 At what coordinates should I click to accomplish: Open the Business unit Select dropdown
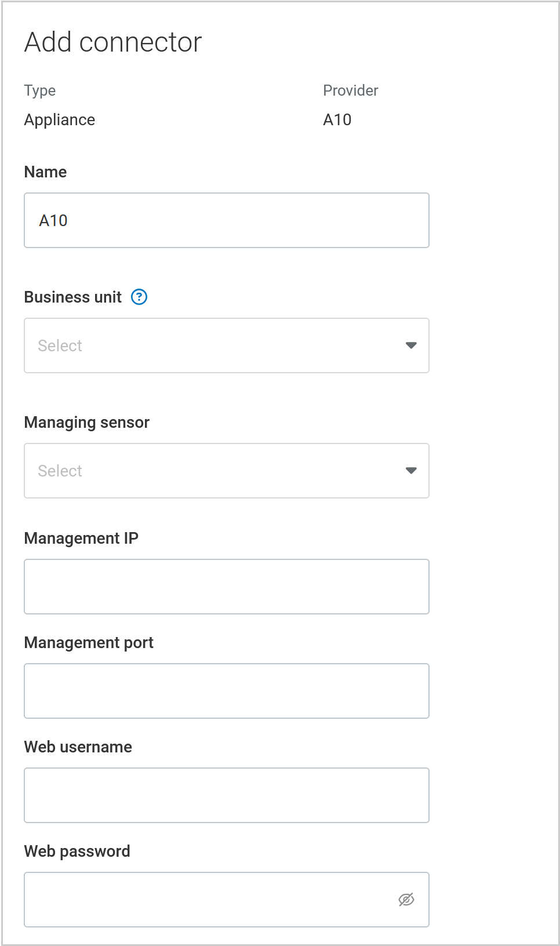226,345
